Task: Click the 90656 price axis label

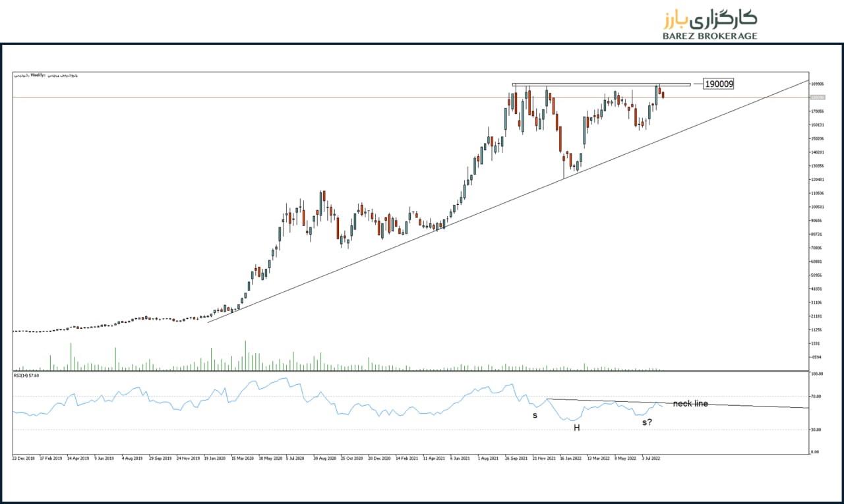Action: click(x=816, y=221)
